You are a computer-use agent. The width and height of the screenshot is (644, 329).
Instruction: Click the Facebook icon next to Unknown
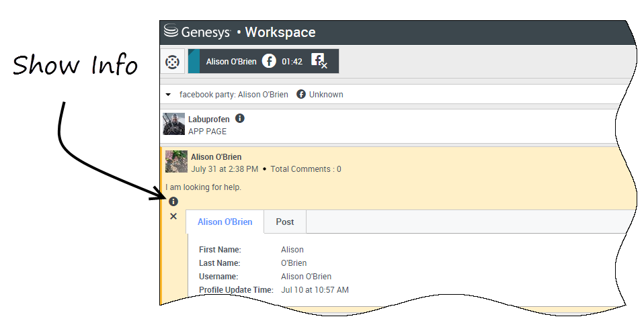coord(301,95)
